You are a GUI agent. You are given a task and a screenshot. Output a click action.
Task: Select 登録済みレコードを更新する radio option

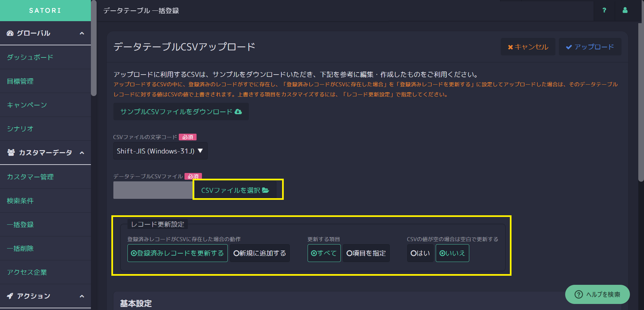coord(177,253)
